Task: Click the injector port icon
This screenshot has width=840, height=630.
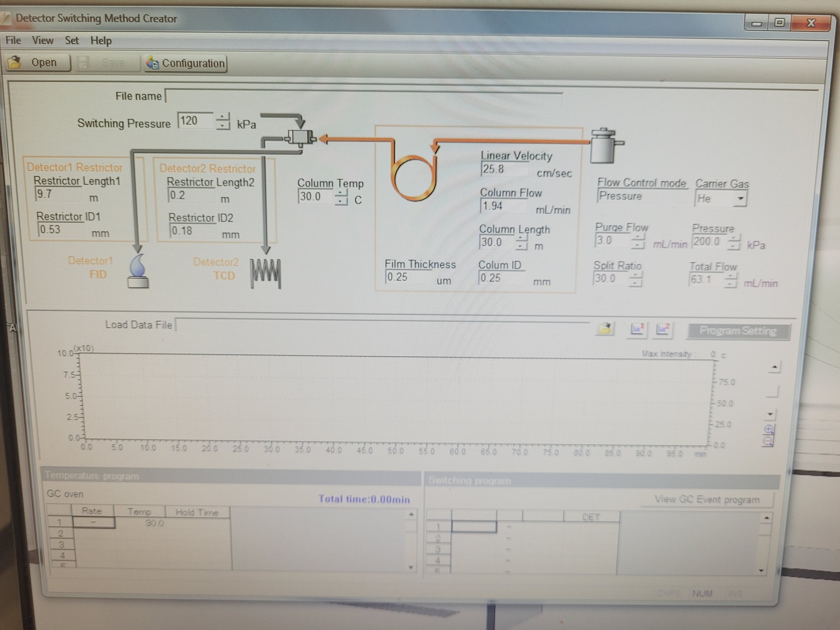Action: click(604, 146)
